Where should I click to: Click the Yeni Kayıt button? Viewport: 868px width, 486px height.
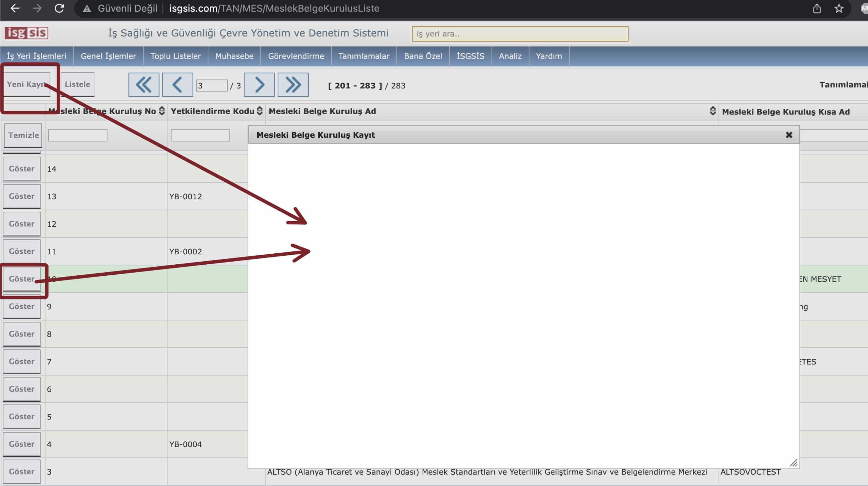[27, 84]
